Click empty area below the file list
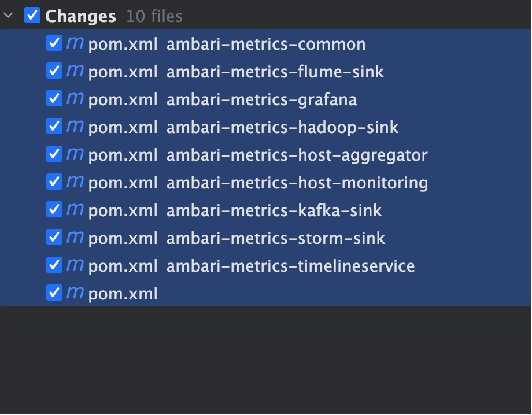 coord(266,360)
